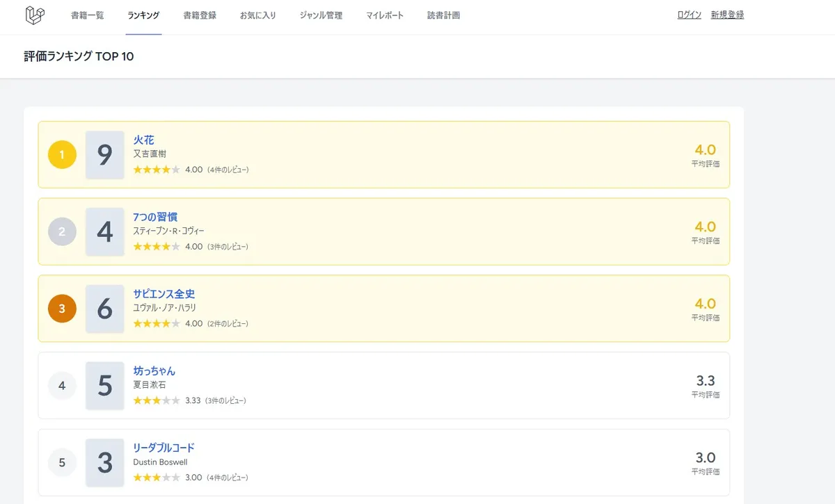Open the book リーダブルコード
The height and width of the screenshot is (504, 835).
(164, 448)
